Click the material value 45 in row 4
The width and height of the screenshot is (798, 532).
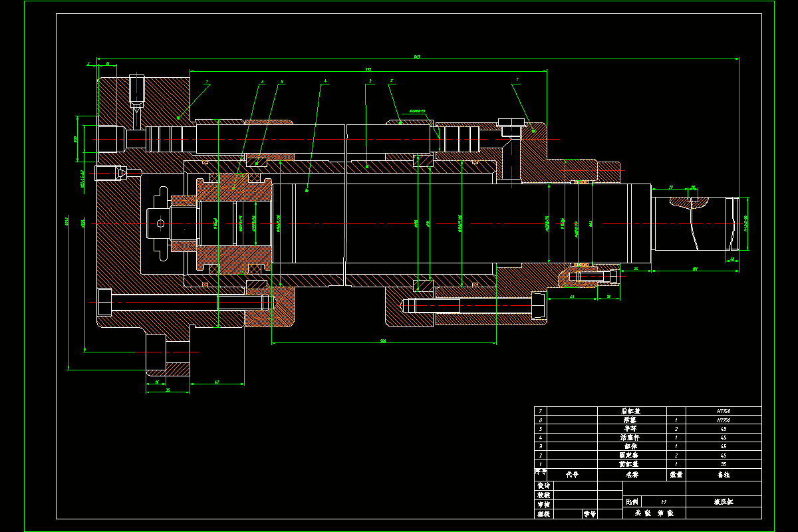click(x=724, y=438)
